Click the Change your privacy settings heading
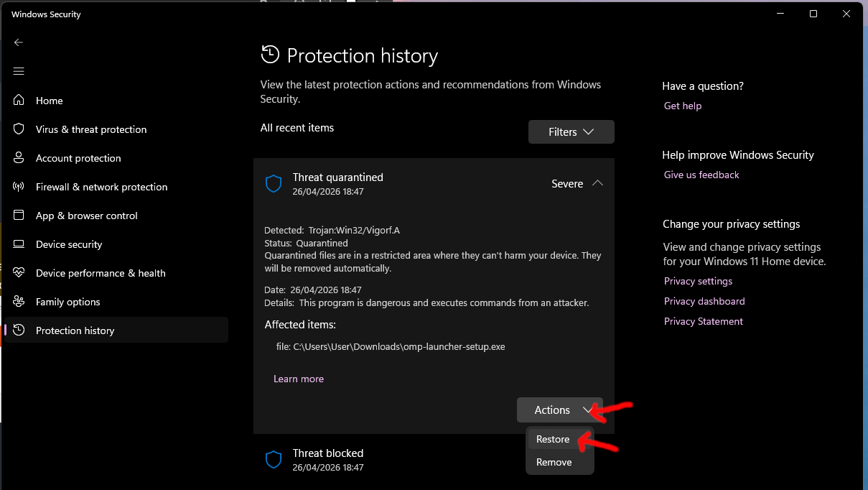 pos(731,224)
